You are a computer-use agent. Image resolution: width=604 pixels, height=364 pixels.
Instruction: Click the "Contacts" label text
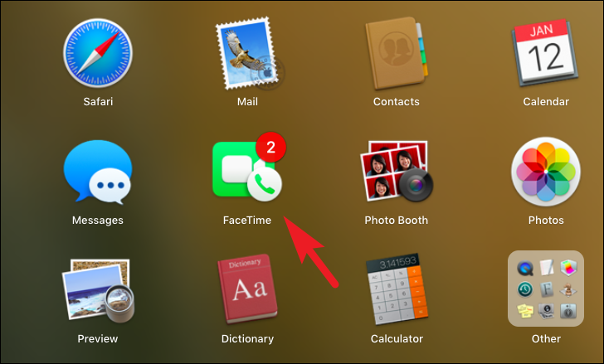click(x=397, y=102)
